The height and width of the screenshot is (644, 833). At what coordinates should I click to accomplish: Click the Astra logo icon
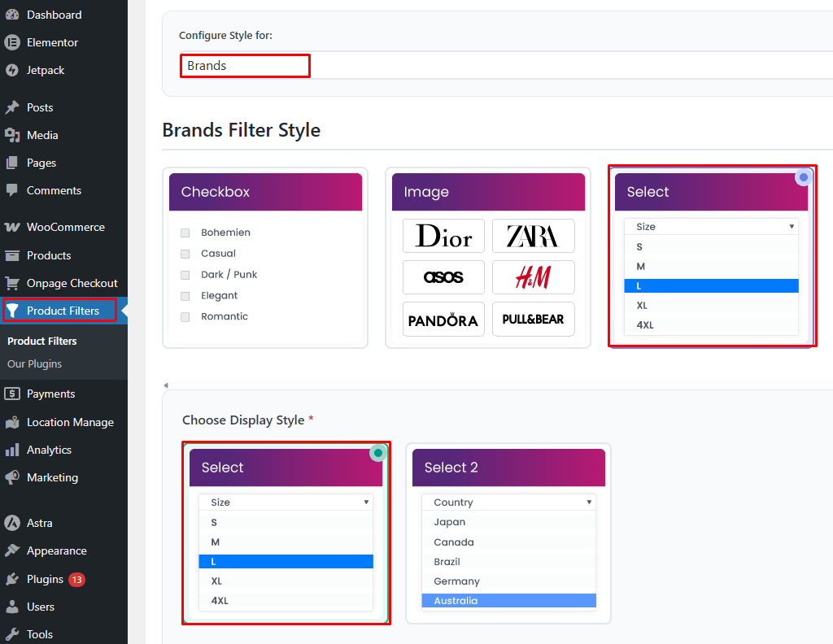point(12,523)
